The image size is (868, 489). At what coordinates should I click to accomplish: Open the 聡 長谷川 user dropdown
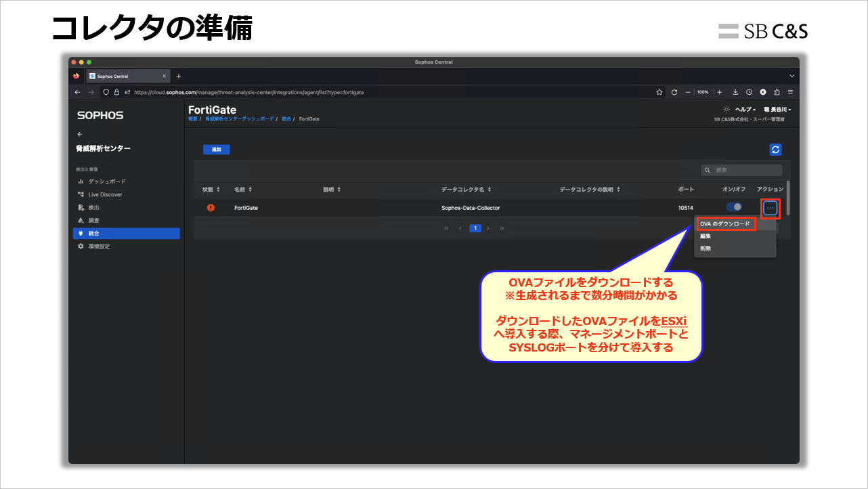[777, 109]
